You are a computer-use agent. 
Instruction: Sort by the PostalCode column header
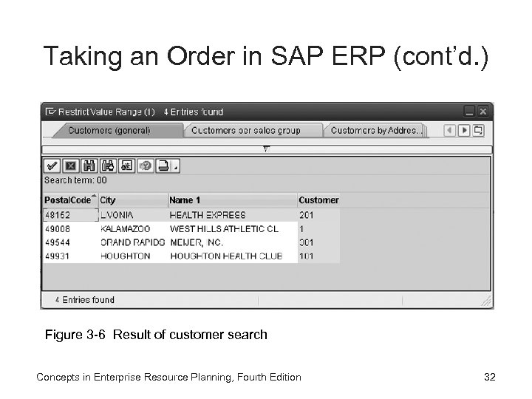[x=68, y=200]
